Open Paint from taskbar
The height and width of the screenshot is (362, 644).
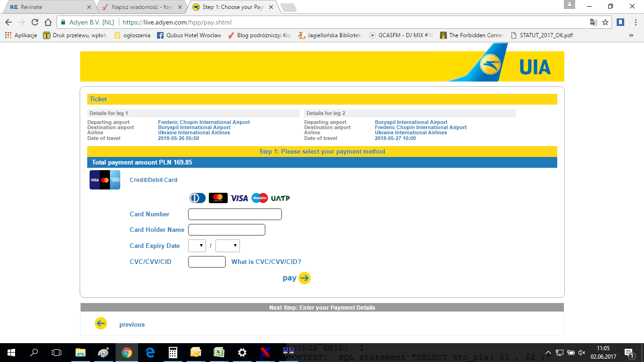103,353
